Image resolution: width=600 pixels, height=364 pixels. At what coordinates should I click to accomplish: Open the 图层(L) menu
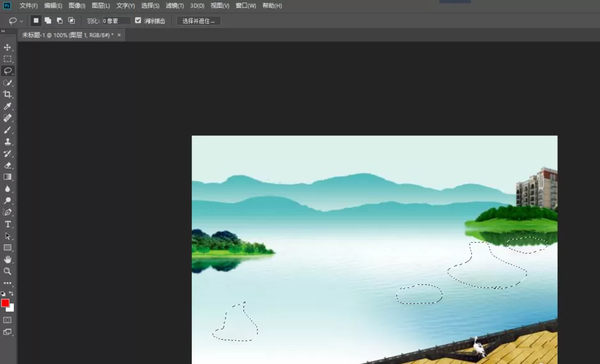100,6
